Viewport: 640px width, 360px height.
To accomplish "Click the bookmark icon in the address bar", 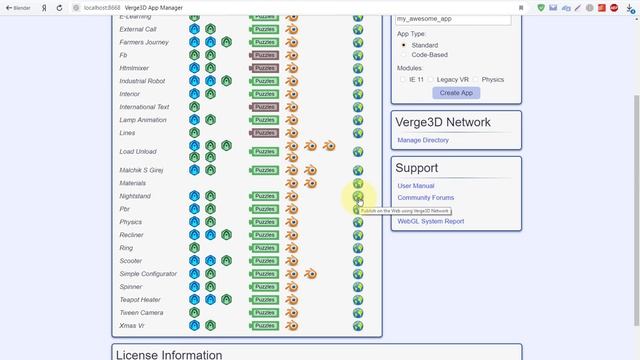I will coord(521,8).
